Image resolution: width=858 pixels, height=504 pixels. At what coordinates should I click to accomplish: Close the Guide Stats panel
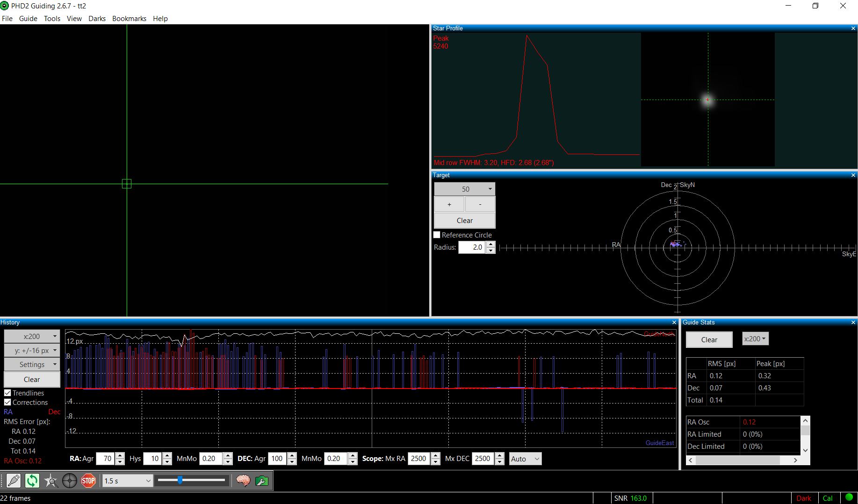(x=853, y=323)
